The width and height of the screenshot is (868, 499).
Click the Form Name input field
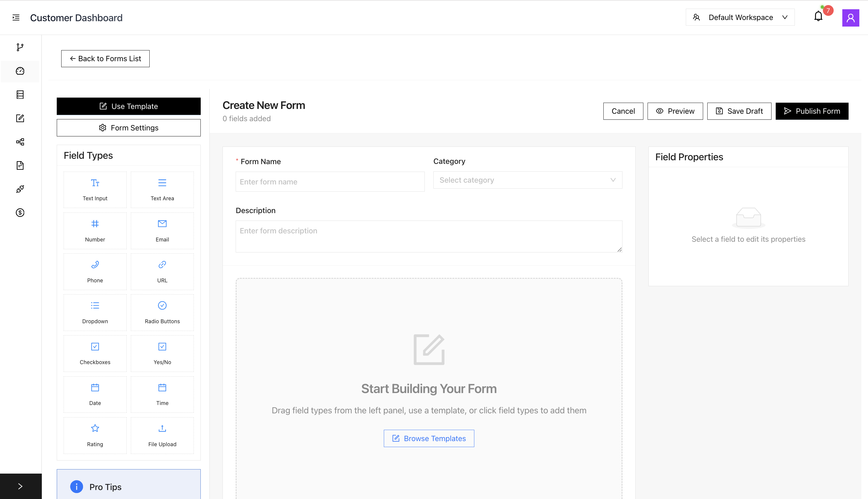pyautogui.click(x=329, y=182)
